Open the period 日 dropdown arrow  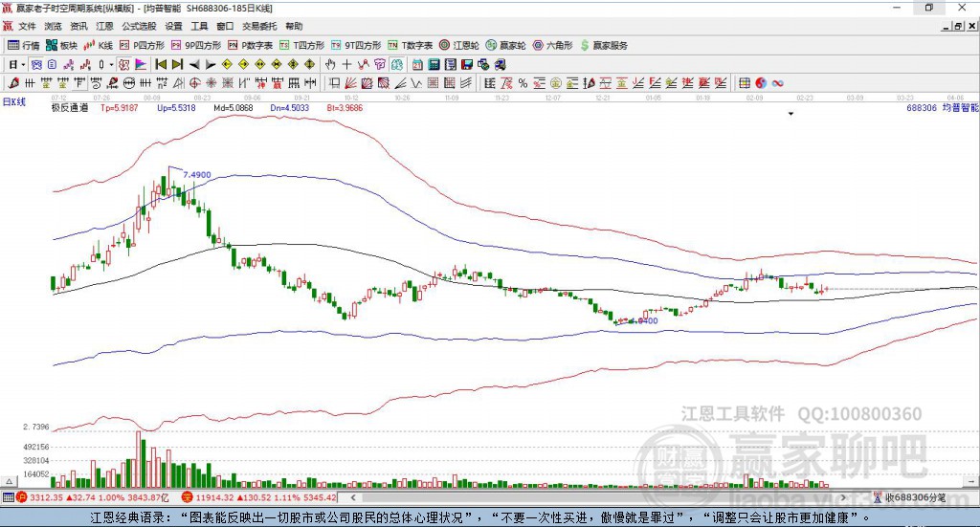(23, 65)
